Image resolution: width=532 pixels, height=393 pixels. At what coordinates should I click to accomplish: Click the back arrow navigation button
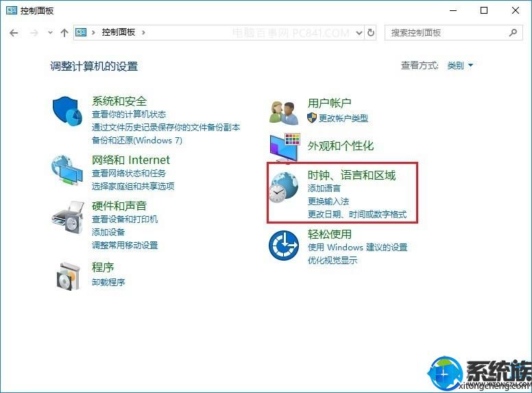pyautogui.click(x=14, y=33)
